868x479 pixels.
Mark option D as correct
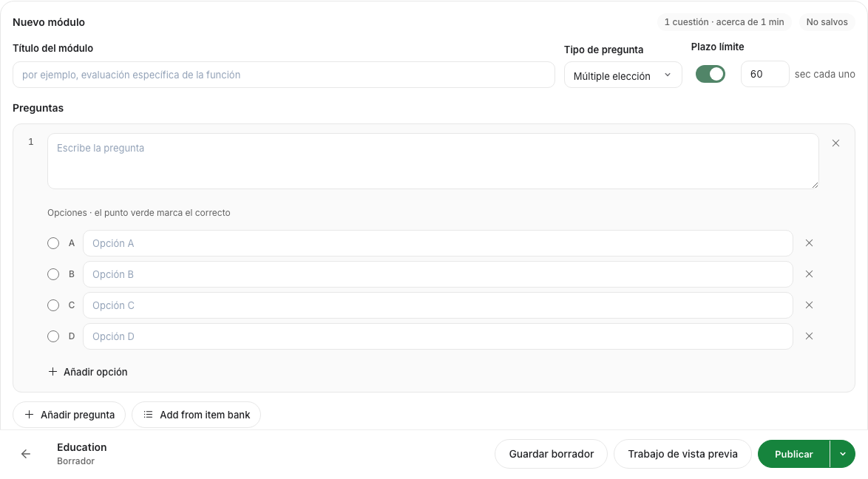click(x=53, y=336)
